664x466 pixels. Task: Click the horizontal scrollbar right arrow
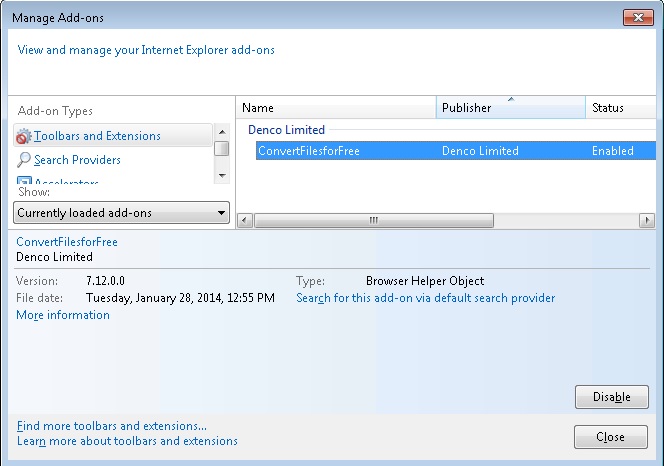point(647,220)
